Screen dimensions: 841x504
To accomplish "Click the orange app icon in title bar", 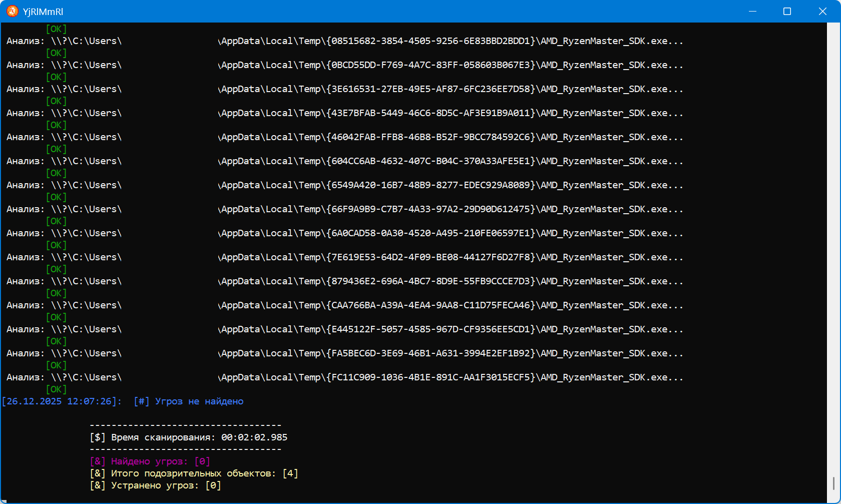I will point(13,11).
